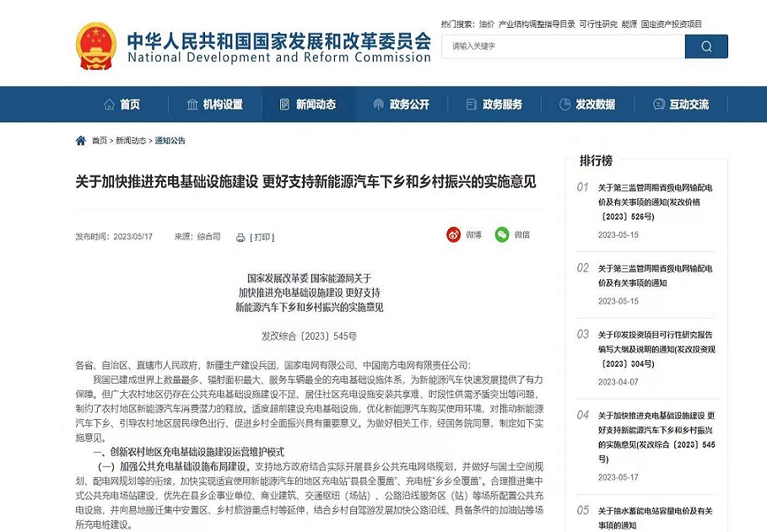Select the 新闻动态 navigation tab
This screenshot has width=767, height=532.
(x=308, y=105)
